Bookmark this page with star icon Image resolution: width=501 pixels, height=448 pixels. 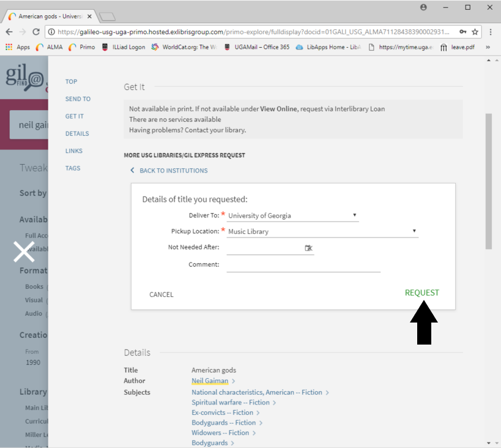pos(475,32)
